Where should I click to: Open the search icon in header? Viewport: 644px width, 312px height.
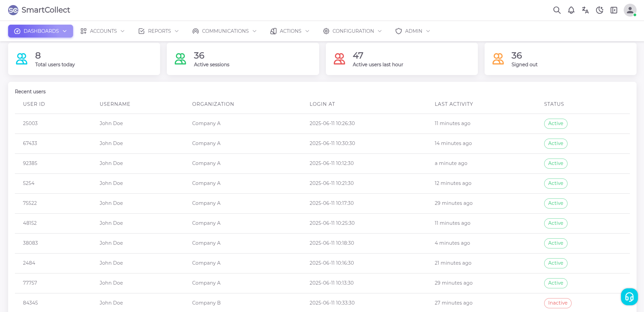click(557, 10)
